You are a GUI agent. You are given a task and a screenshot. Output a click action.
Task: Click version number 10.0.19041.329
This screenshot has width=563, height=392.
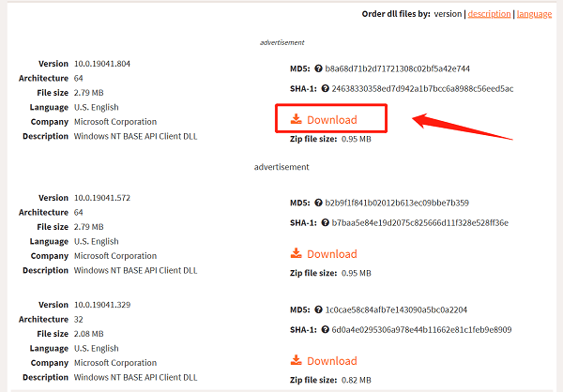(102, 305)
